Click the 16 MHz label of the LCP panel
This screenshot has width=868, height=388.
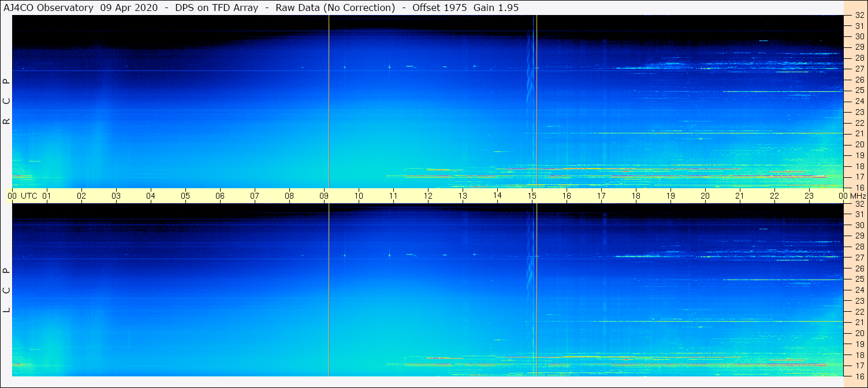[x=859, y=376]
